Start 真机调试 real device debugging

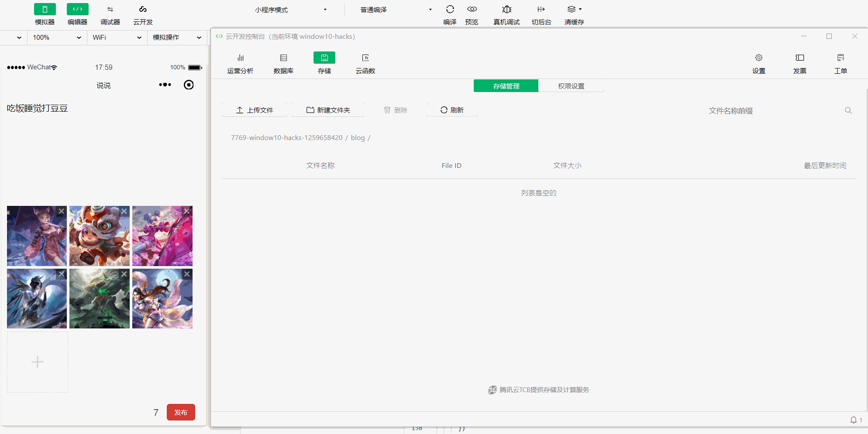click(x=506, y=14)
